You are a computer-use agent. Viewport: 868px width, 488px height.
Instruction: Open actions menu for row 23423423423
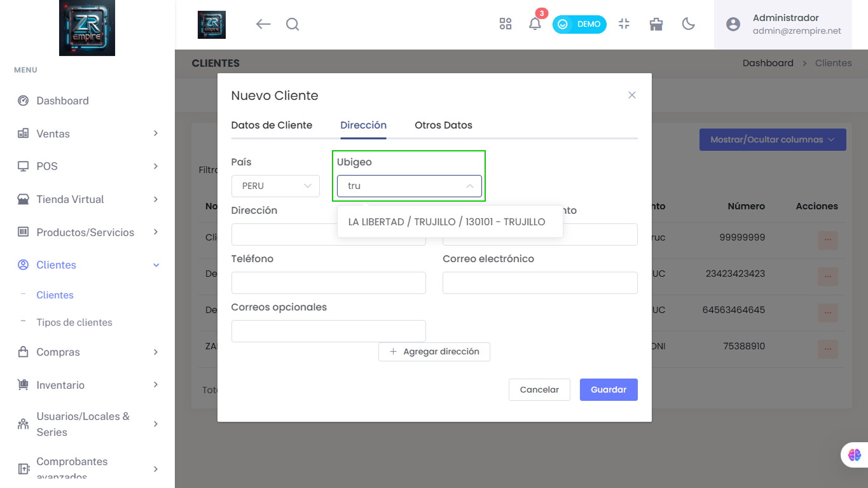(828, 276)
